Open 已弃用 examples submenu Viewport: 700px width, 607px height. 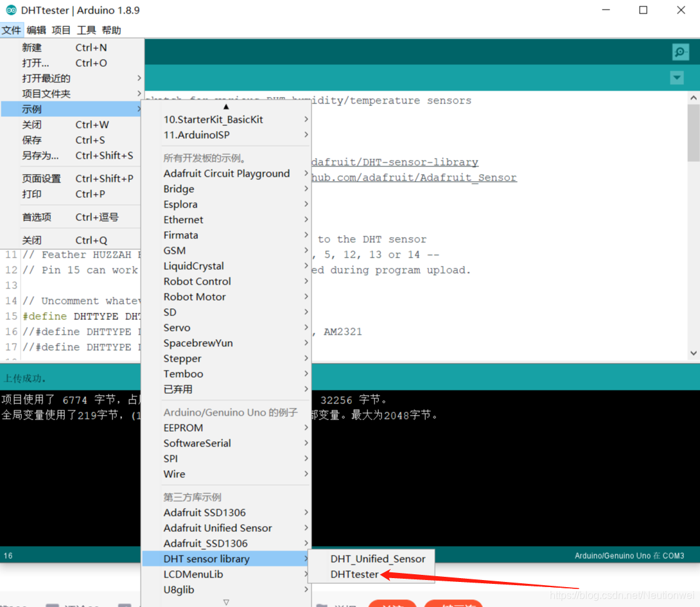(x=226, y=389)
